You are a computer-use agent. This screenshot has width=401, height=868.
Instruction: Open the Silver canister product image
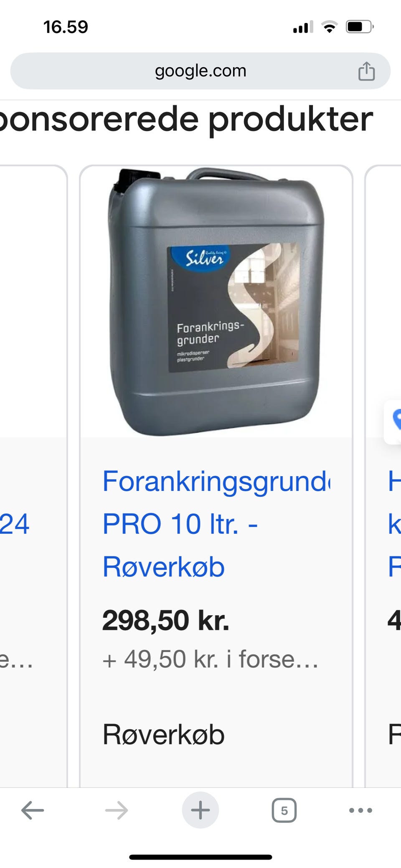pyautogui.click(x=216, y=302)
